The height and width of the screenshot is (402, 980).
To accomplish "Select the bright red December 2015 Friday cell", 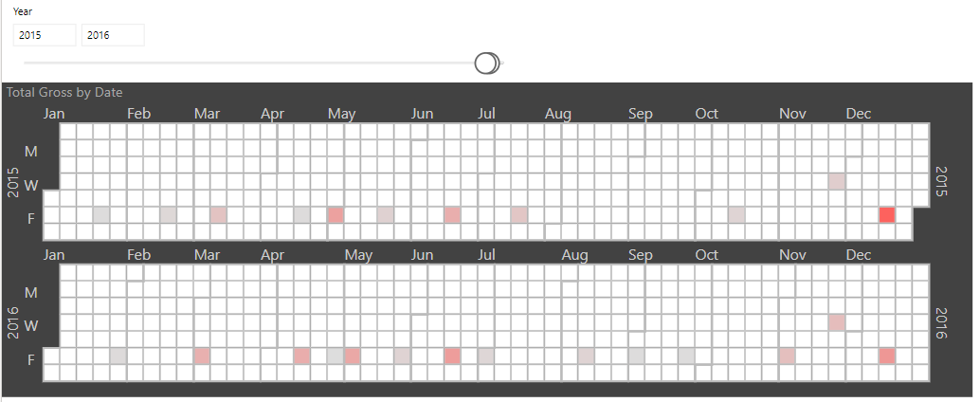I will 887,215.
